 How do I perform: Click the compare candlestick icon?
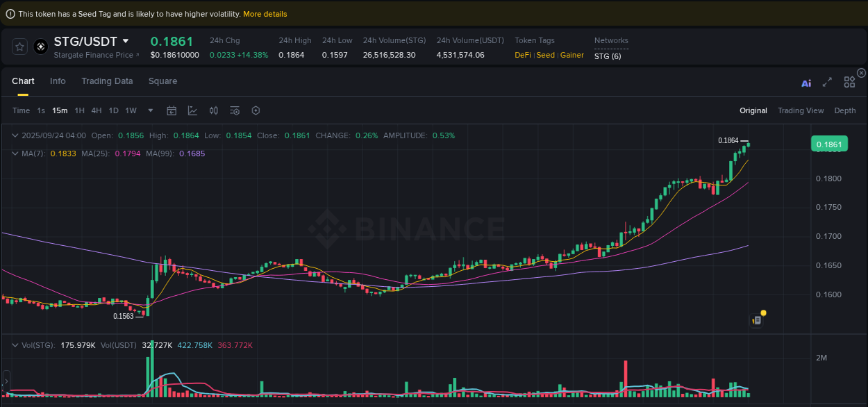pos(213,110)
